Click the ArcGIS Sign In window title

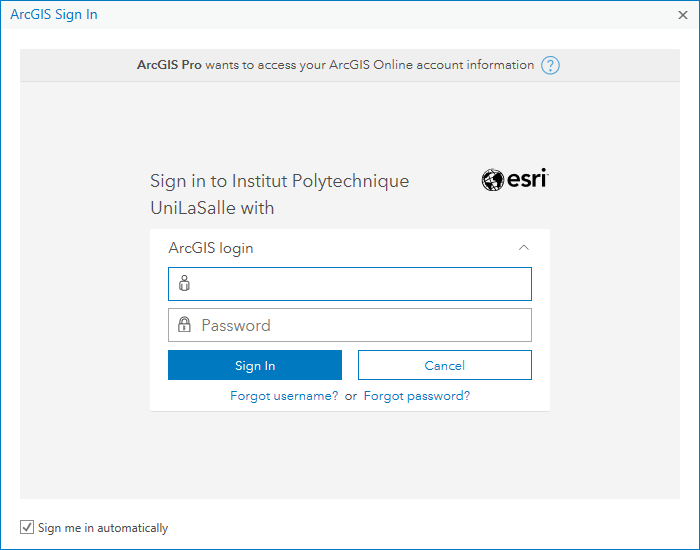(x=54, y=14)
